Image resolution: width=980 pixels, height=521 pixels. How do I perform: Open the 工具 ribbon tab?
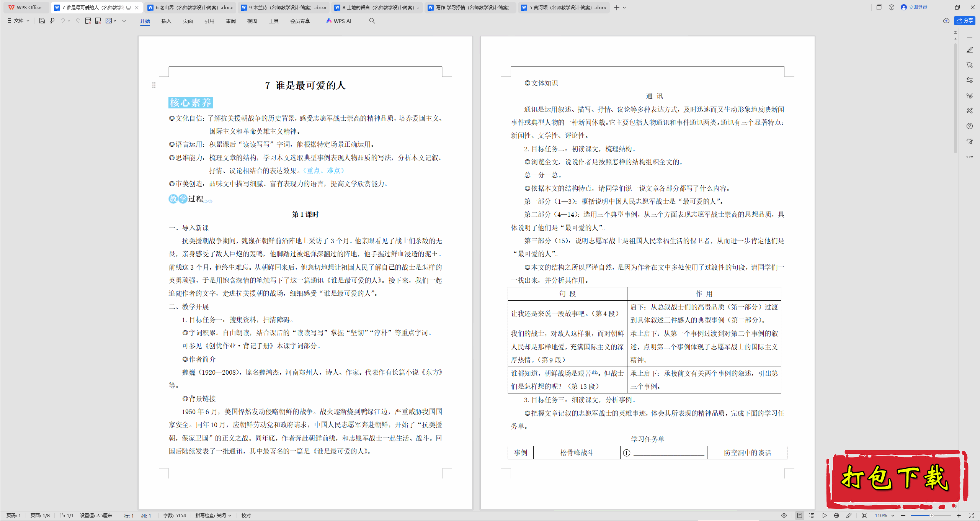click(274, 21)
